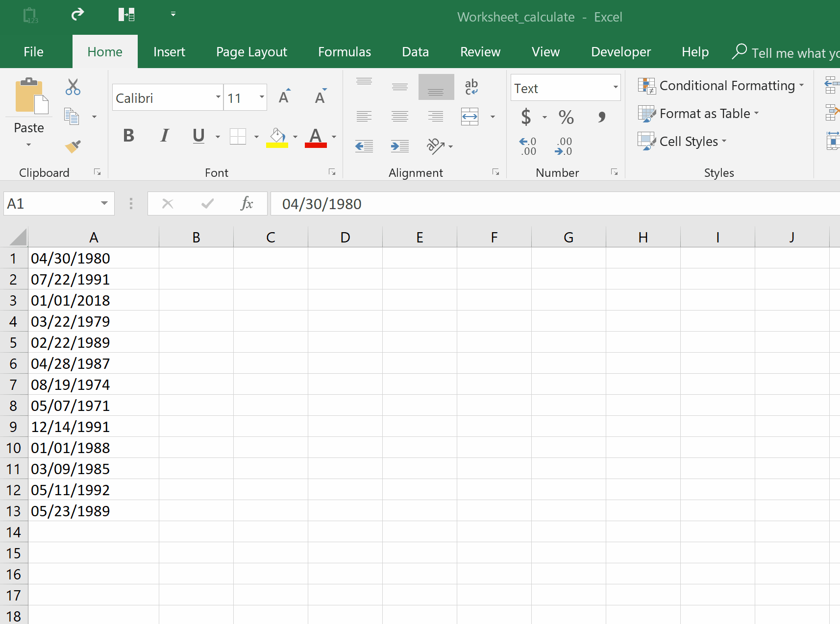Expand the Fill Color dropdown arrow
840x624 pixels.
[x=295, y=137]
